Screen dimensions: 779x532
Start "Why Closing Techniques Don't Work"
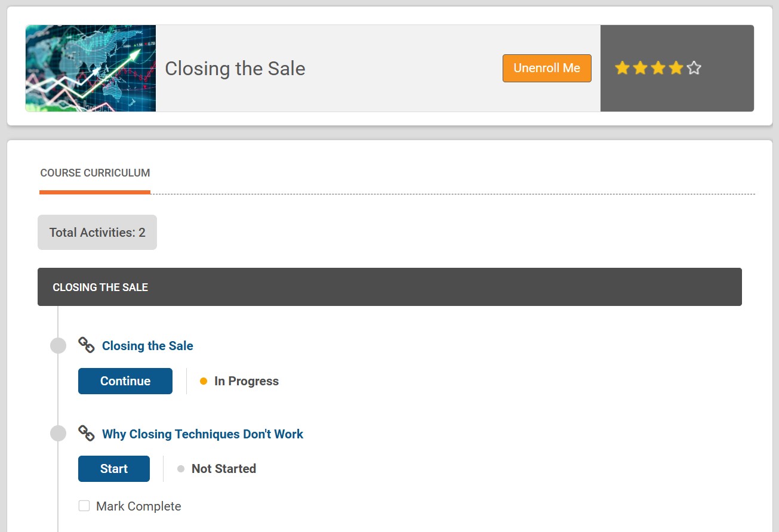click(x=113, y=468)
